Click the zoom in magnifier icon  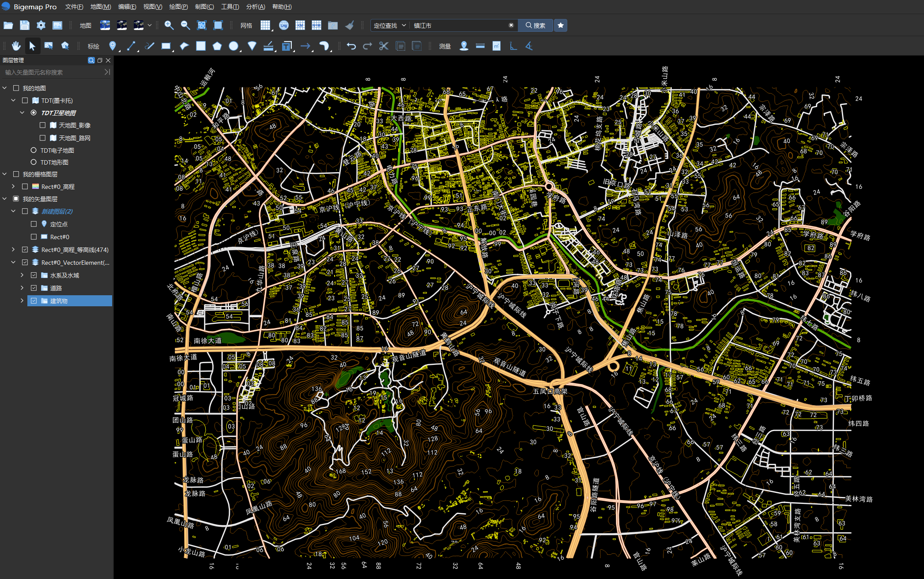169,25
